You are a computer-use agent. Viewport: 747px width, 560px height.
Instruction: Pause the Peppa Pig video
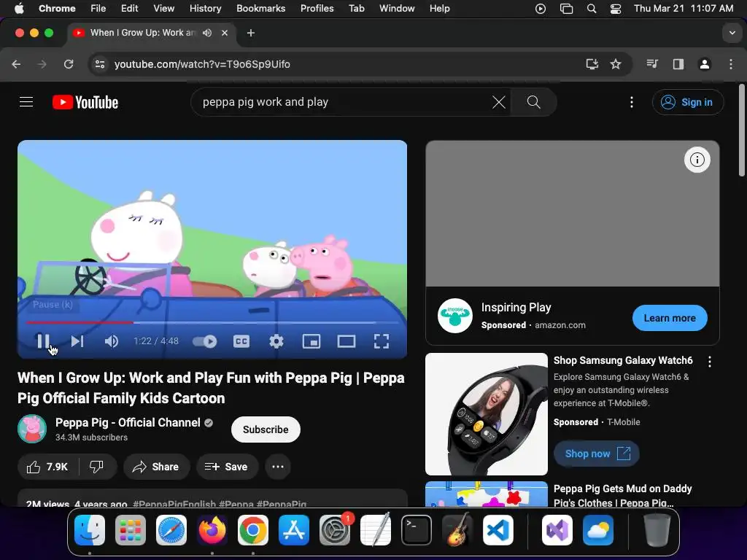click(43, 341)
